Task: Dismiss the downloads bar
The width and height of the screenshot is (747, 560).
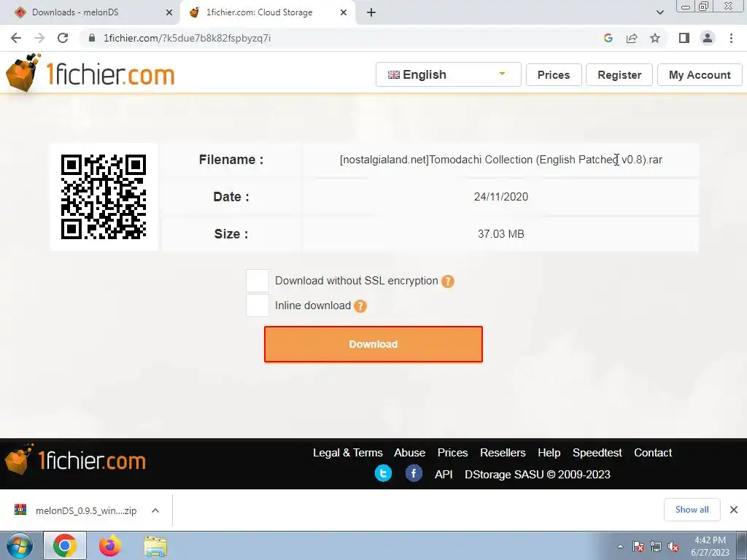Action: point(734,510)
